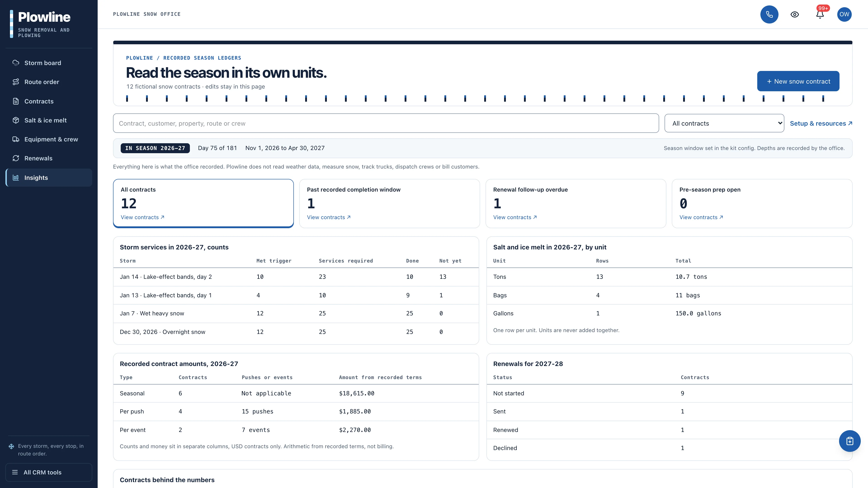Click the '10.7 tons' total value
The image size is (868, 488).
coord(691,277)
